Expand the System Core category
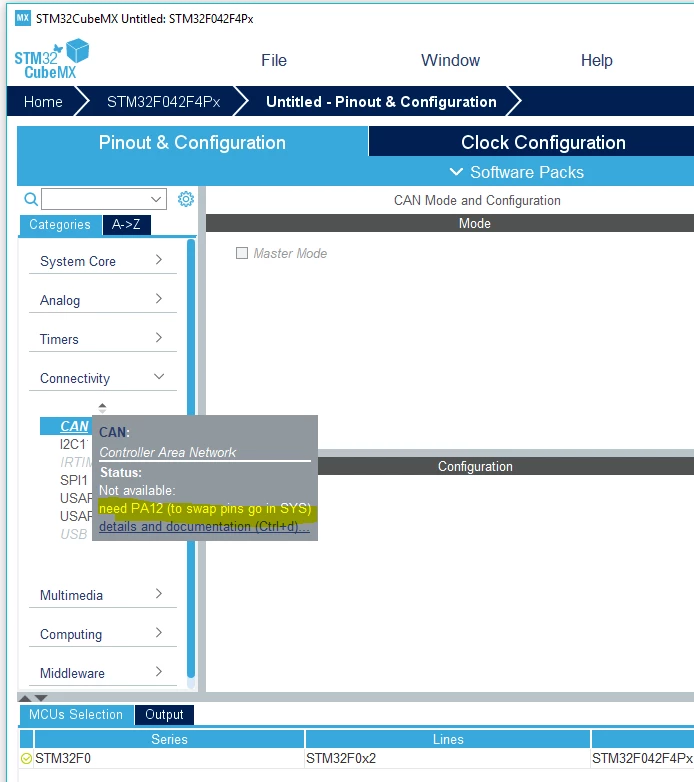This screenshot has height=782, width=694. (103, 261)
